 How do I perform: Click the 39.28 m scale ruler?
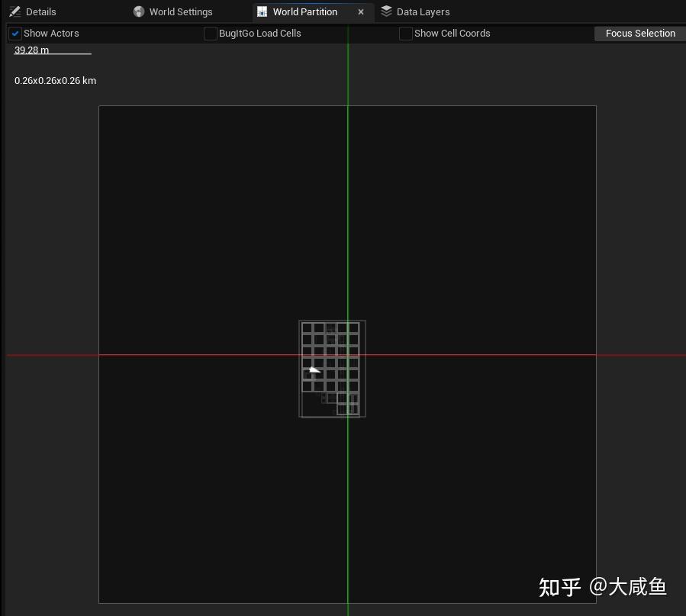pos(31,50)
